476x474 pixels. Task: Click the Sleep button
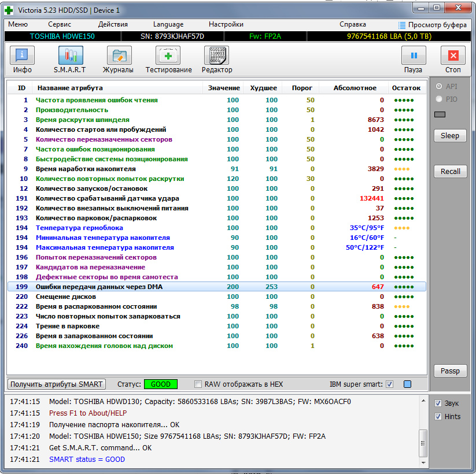(449, 135)
